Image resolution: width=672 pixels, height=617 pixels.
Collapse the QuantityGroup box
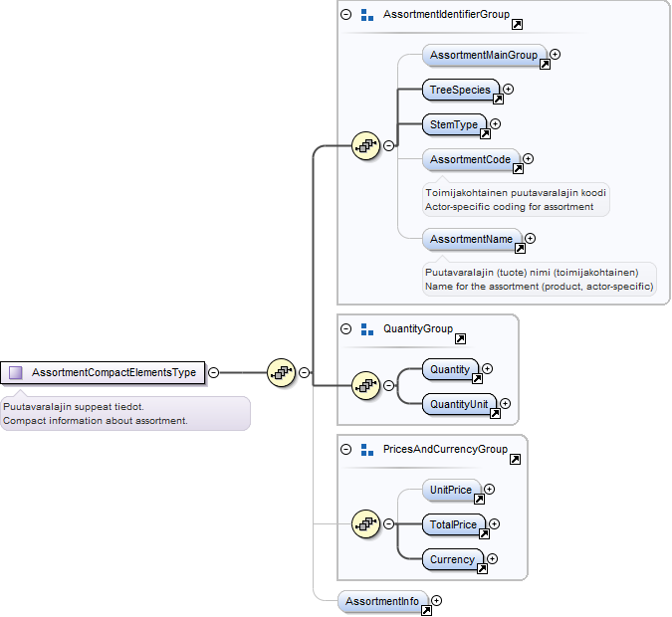[345, 329]
